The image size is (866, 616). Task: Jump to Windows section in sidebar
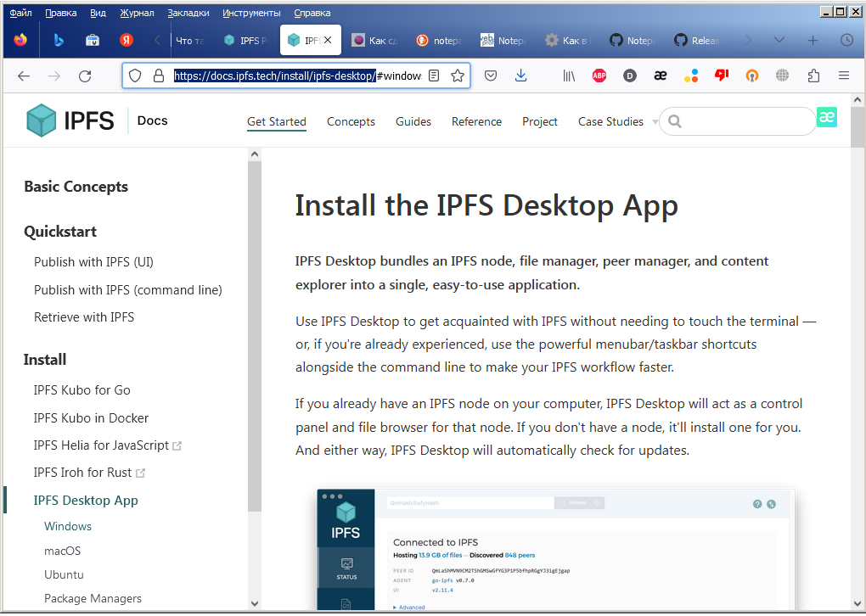(68, 526)
